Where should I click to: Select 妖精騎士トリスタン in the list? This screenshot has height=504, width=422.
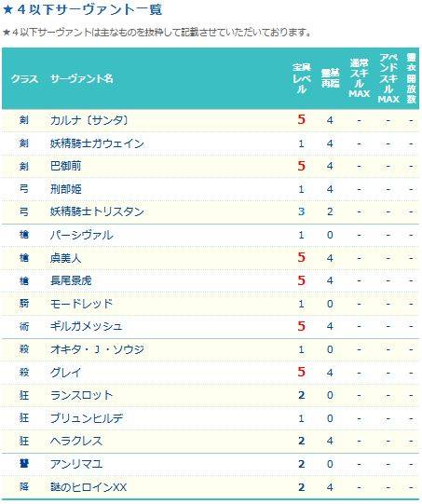tap(97, 211)
